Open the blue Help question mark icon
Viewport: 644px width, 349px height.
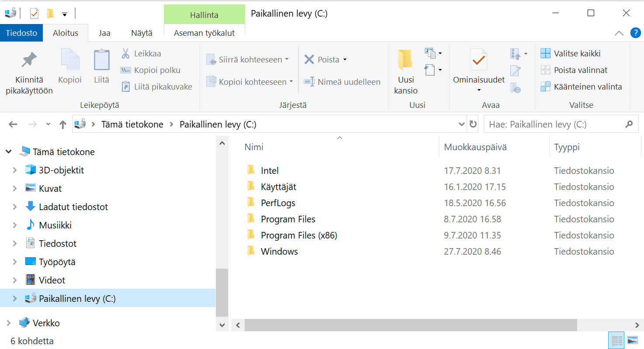click(635, 33)
